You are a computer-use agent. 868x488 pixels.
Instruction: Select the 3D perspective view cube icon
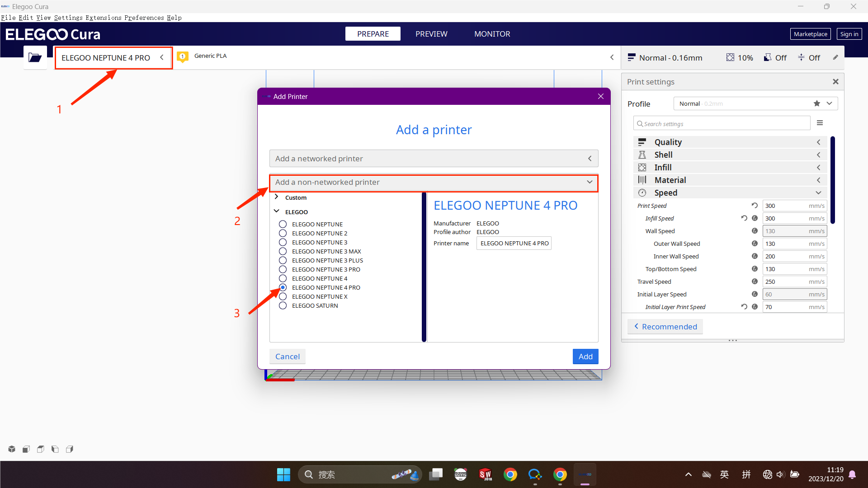pos(12,449)
